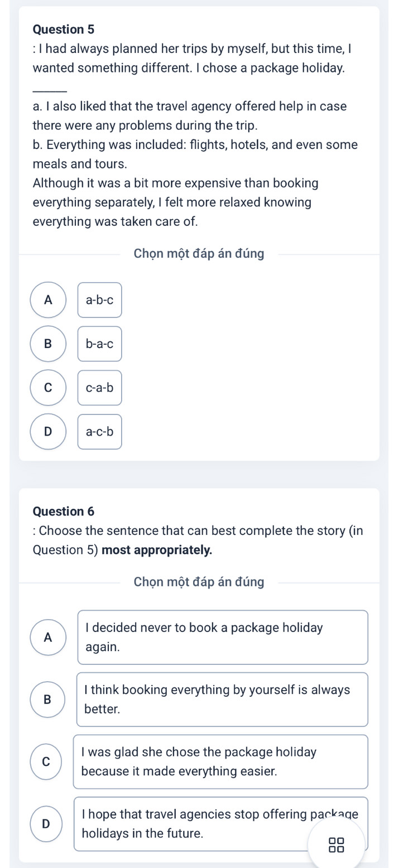Choose the b-a-c answer box
The width and height of the screenshot is (399, 868).
[99, 344]
